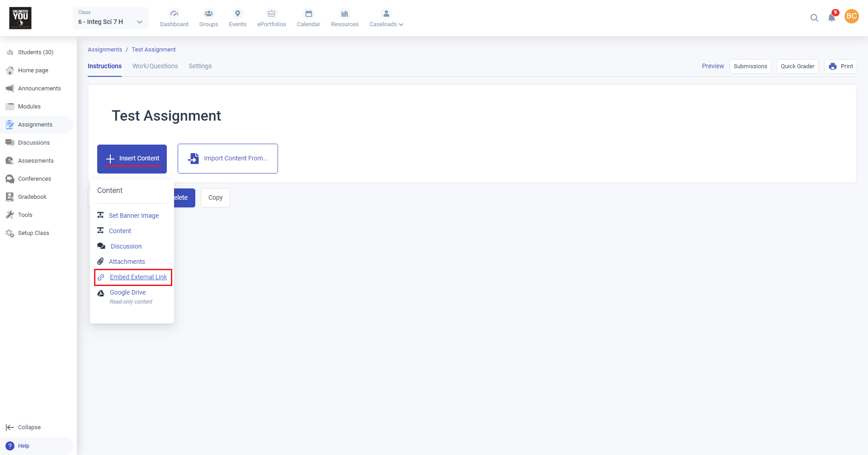Click the Conferences chat icon
The image size is (868, 455).
tap(10, 179)
